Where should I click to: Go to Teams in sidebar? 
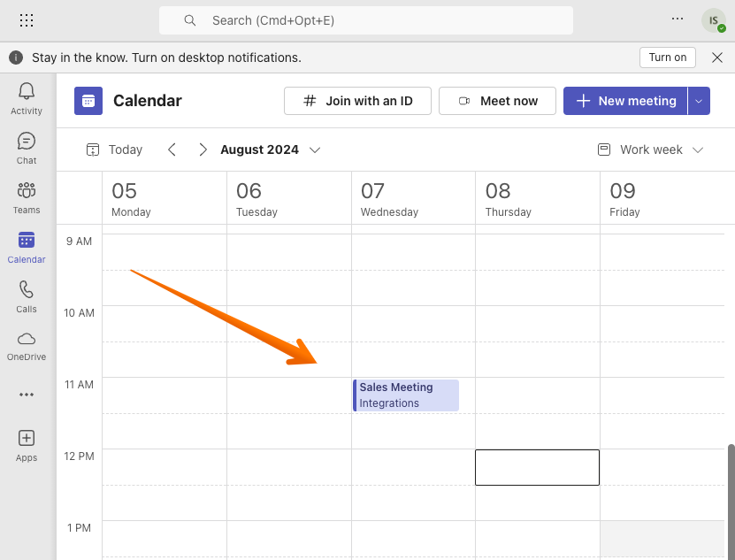(x=27, y=197)
